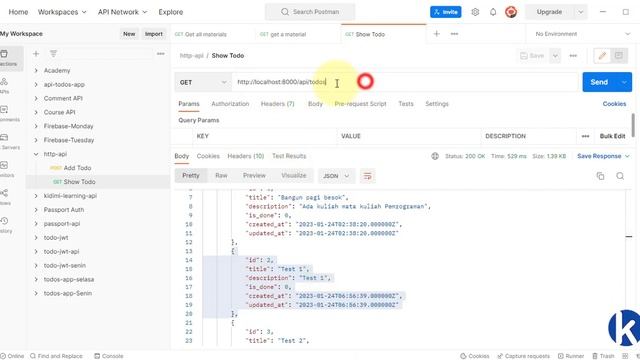Screen dimensions: 640x360
Task: Select the todo-jwt-api collection
Action: [61, 251]
